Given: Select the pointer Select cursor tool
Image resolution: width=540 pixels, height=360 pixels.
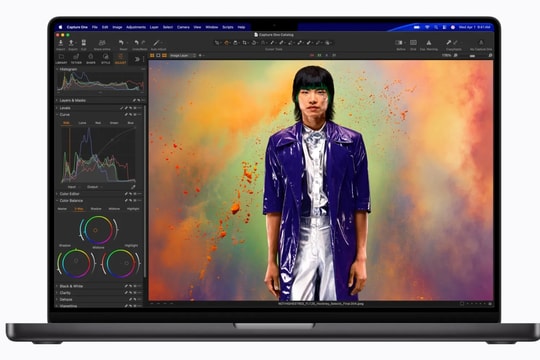Looking at the screenshot, I should pos(217,43).
